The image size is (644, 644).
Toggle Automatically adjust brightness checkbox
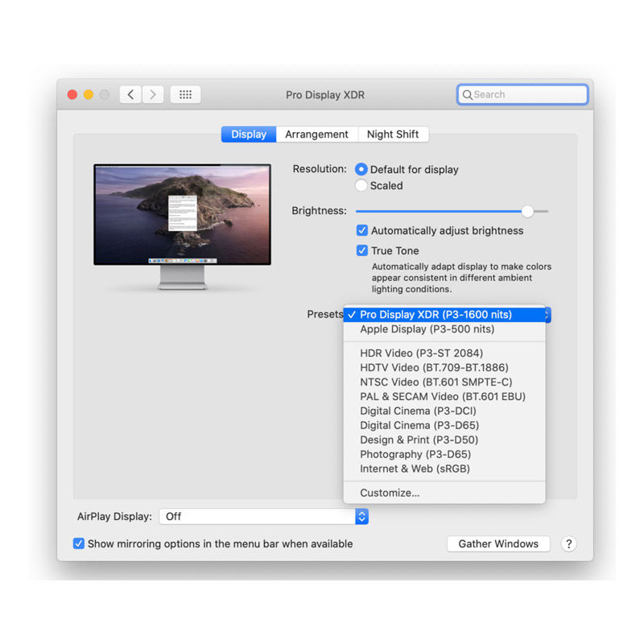[x=361, y=230]
